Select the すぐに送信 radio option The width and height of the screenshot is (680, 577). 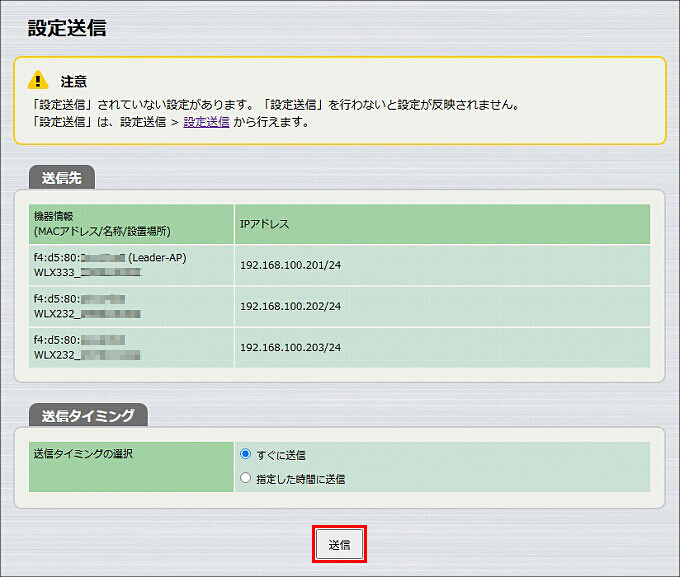245,454
